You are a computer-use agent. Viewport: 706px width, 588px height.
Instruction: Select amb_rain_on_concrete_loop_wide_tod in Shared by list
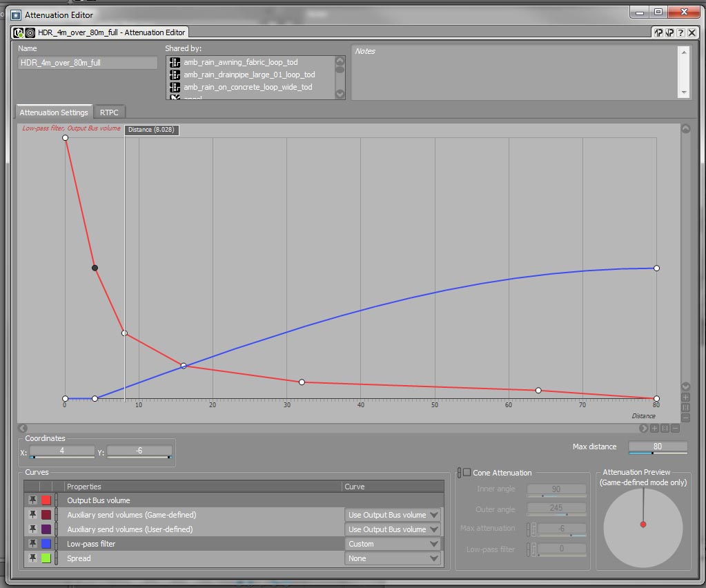[x=248, y=87]
